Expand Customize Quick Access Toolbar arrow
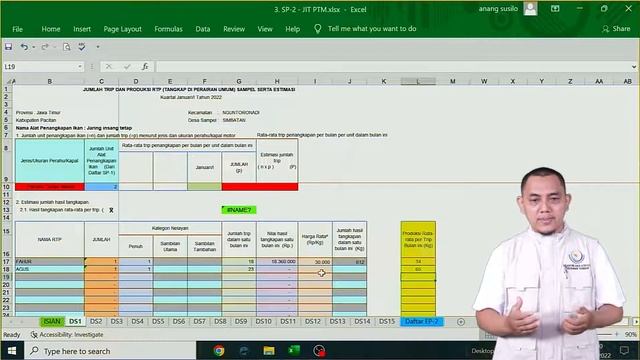 click(98, 47)
